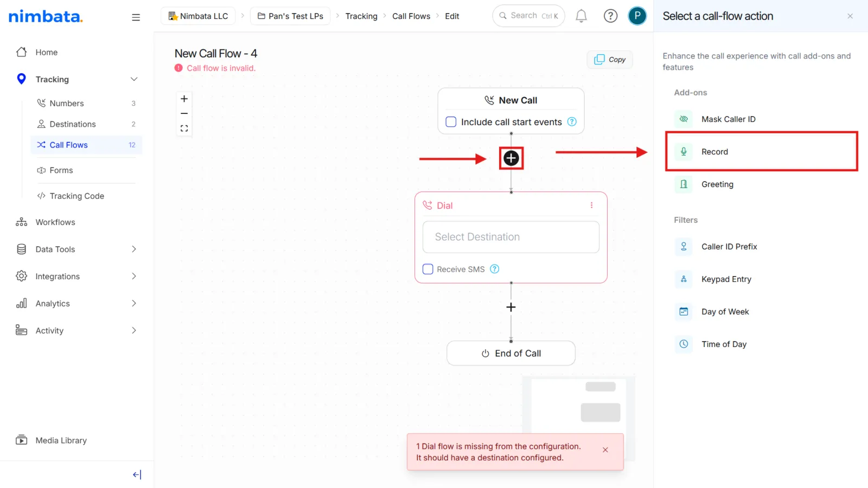Open the user profile avatar P
Image resolution: width=868 pixels, height=488 pixels.
coord(637,16)
